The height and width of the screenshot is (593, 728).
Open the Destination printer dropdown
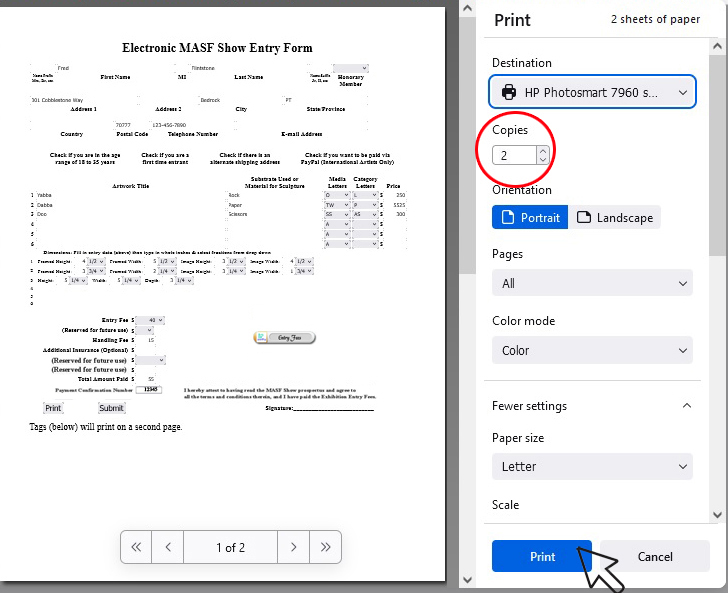tap(592, 92)
